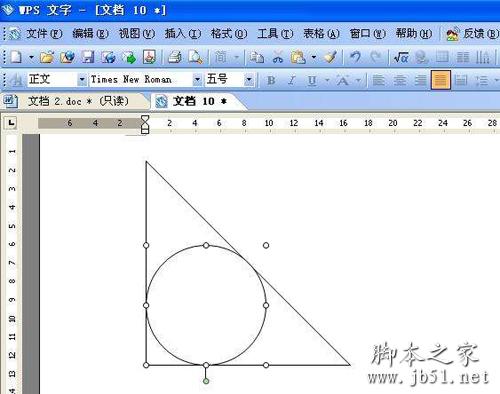Click the font color A button
This screenshot has height=394, width=500.
click(x=343, y=80)
